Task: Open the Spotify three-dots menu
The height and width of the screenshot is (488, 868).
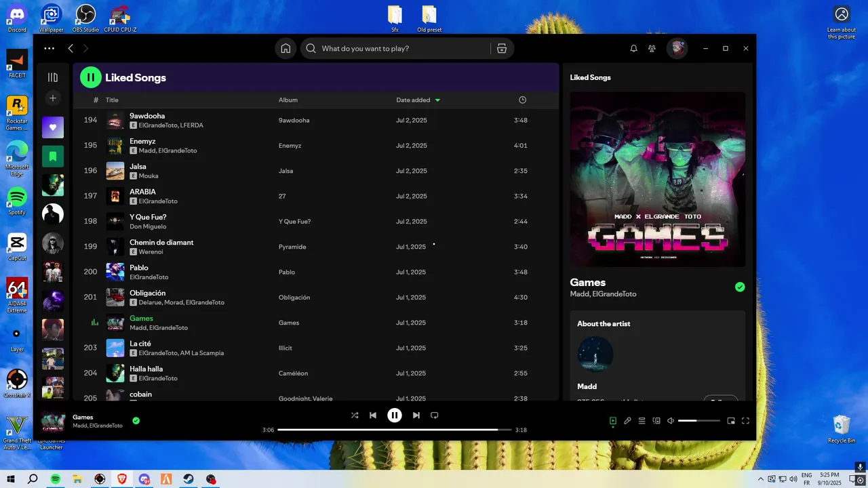Action: click(x=49, y=48)
